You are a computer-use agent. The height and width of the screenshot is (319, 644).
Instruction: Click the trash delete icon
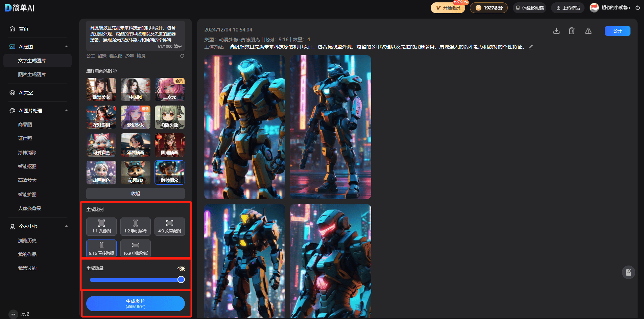(x=572, y=31)
